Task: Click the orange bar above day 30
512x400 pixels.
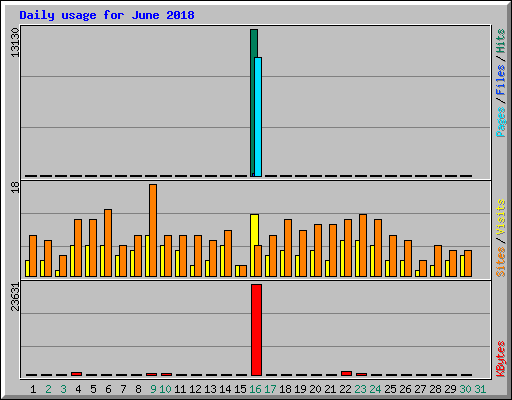Action: (x=468, y=263)
